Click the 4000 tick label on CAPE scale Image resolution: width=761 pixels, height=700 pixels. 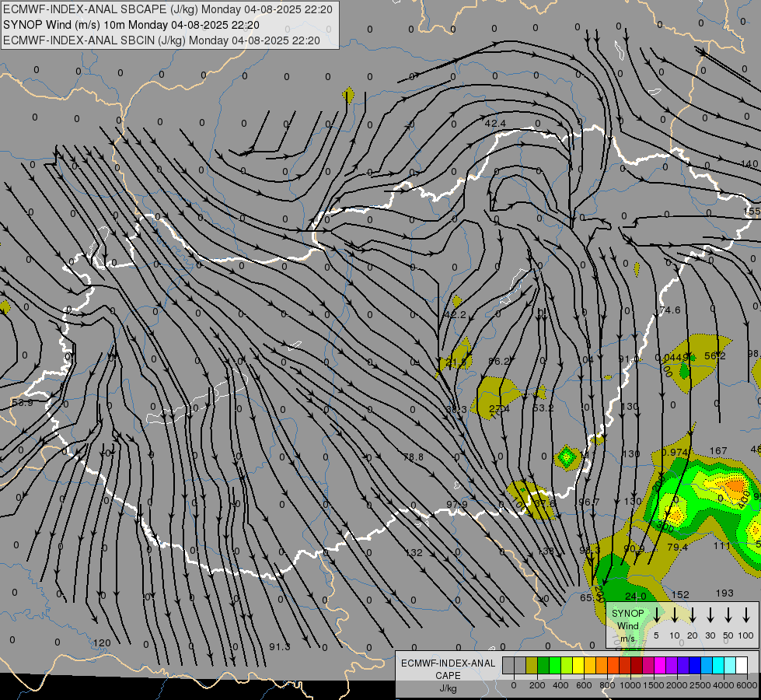(724, 685)
